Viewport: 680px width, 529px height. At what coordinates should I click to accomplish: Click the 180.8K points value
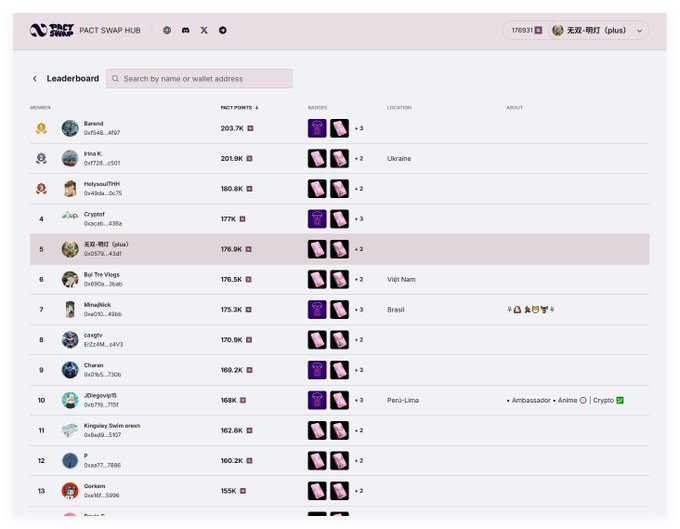click(x=232, y=189)
